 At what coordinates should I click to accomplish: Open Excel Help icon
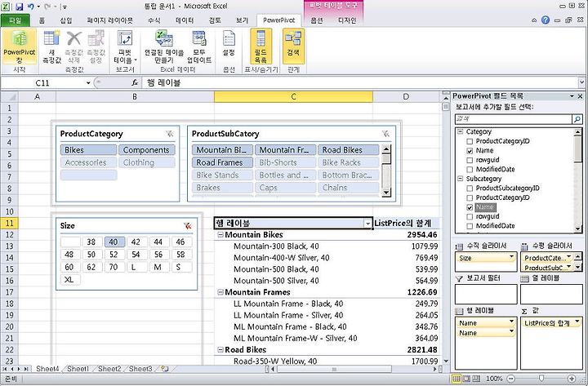tap(546, 20)
